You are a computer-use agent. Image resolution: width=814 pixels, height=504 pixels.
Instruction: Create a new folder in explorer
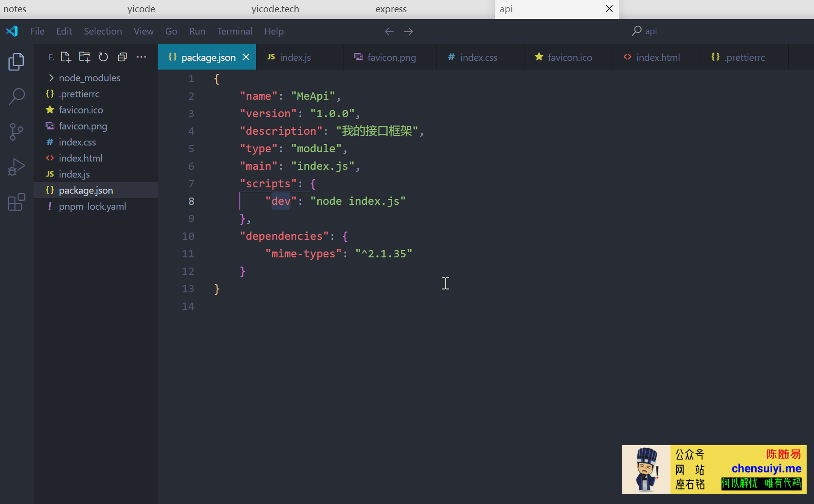[x=85, y=57]
